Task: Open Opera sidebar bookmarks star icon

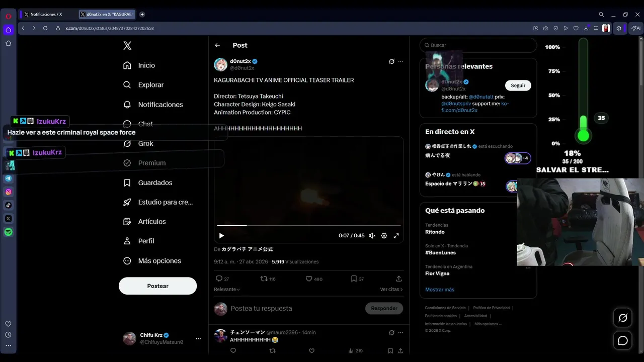Action: click(8, 43)
